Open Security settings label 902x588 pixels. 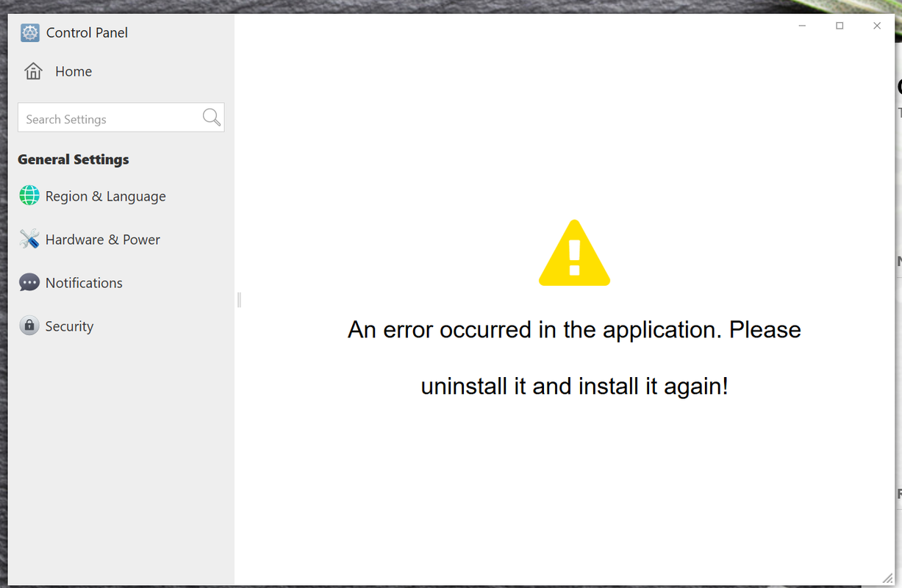(69, 326)
